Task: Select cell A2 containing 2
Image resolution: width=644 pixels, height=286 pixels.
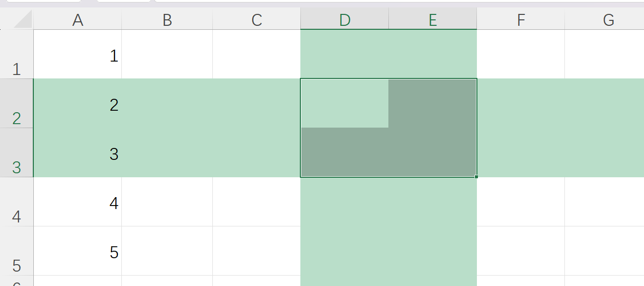Action: (78, 104)
